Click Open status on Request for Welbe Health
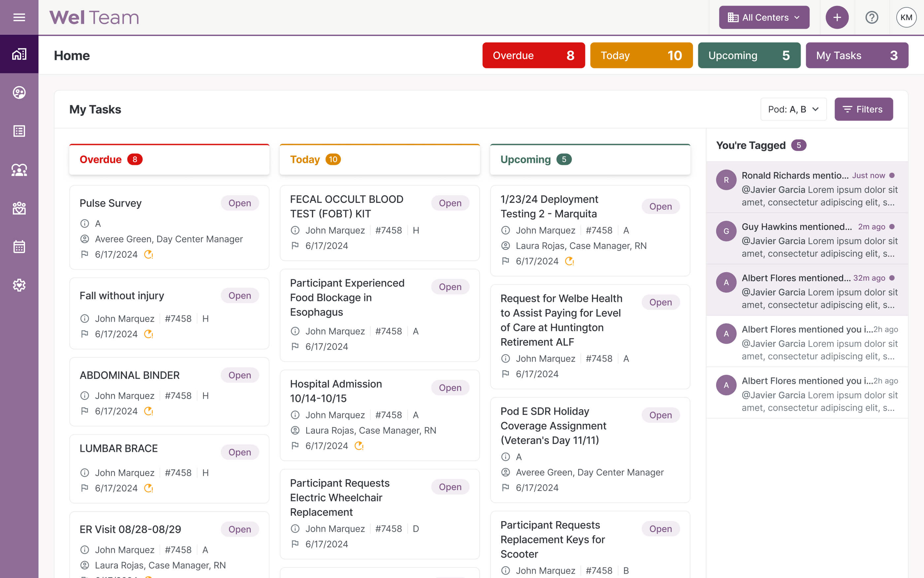The image size is (924, 578). pyautogui.click(x=661, y=303)
